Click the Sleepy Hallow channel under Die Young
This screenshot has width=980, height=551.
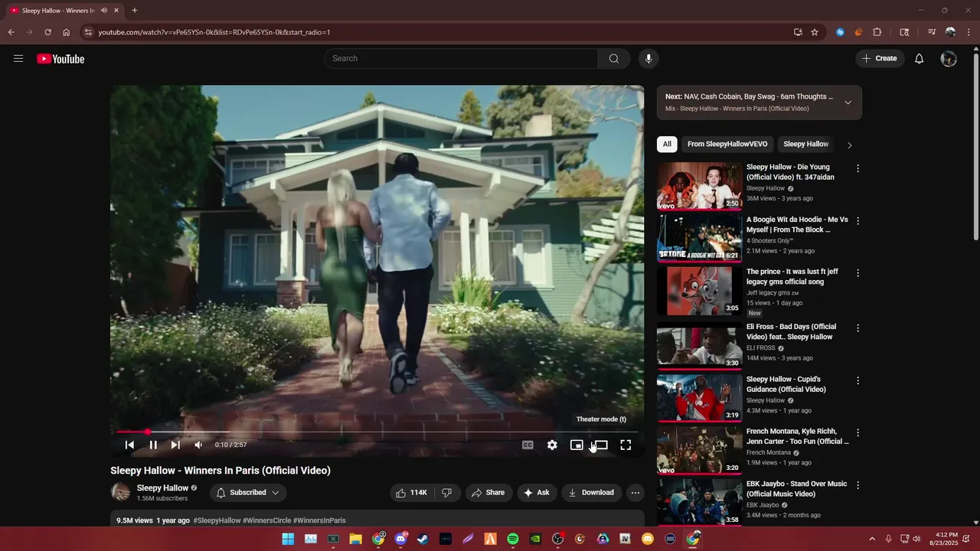(766, 188)
